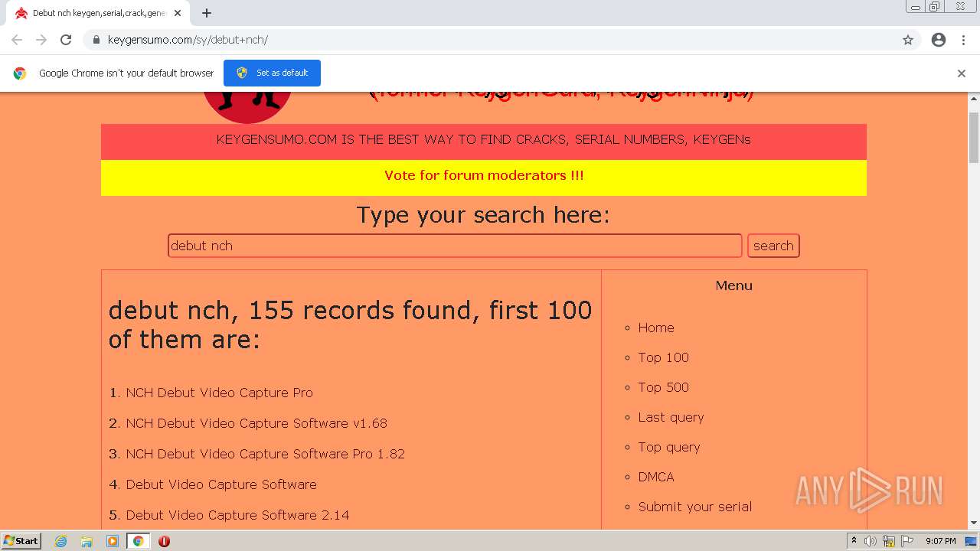Open NCH Debut Video Capture Pro result
Viewport: 980px width, 551px height.
(x=220, y=393)
